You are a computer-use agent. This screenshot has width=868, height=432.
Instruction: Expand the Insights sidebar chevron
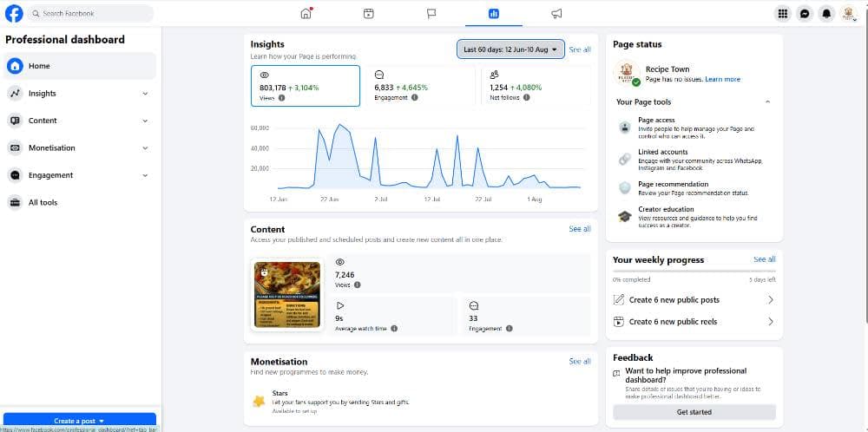[145, 94]
